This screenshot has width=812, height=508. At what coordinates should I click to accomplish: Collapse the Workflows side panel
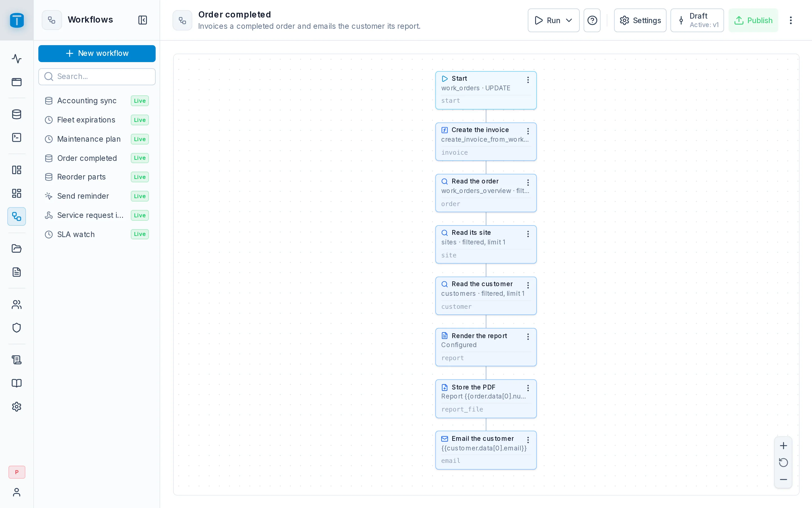pyautogui.click(x=143, y=20)
